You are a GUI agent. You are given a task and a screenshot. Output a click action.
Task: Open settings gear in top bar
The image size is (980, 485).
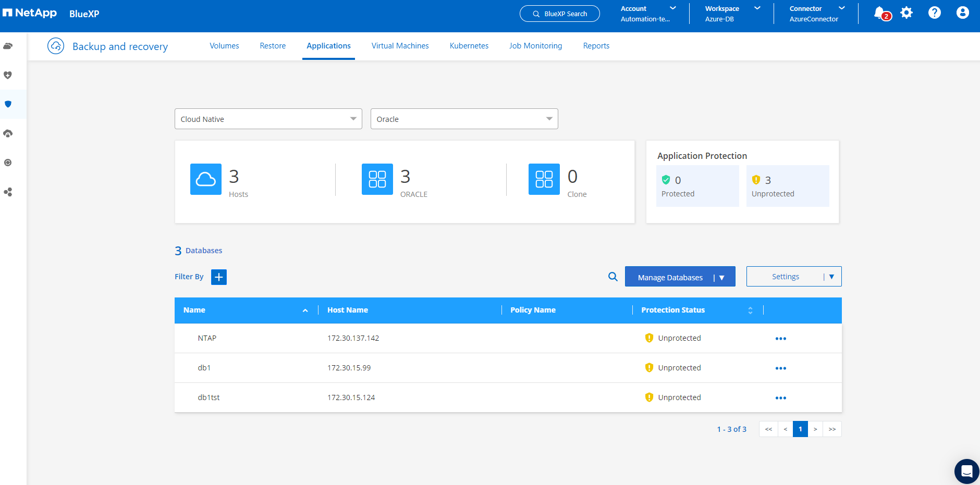(906, 13)
